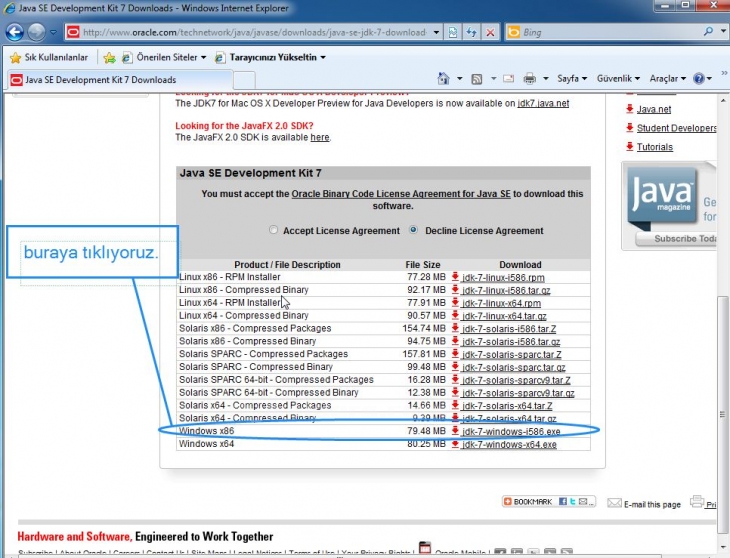Select Accept License Agreement radio button
The height and width of the screenshot is (558, 730).
[275, 230]
